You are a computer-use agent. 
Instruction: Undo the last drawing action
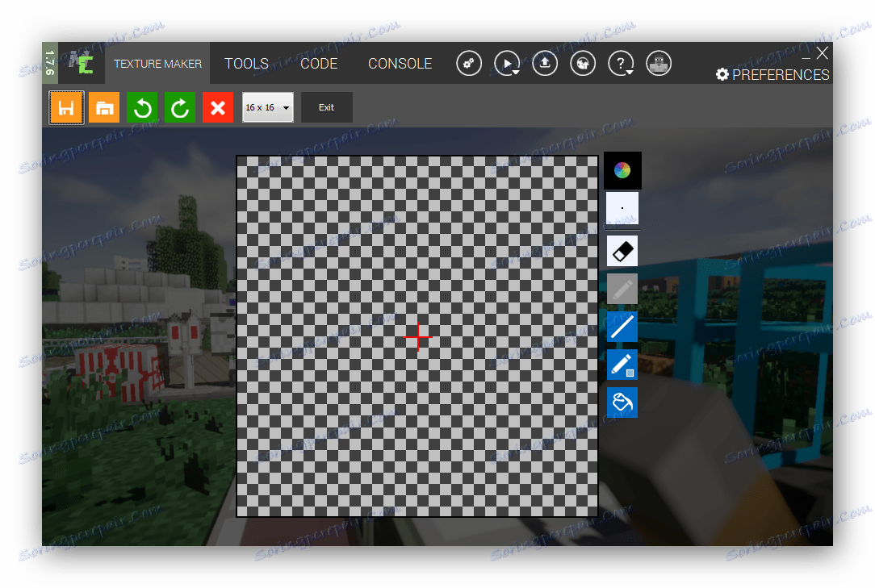(142, 107)
